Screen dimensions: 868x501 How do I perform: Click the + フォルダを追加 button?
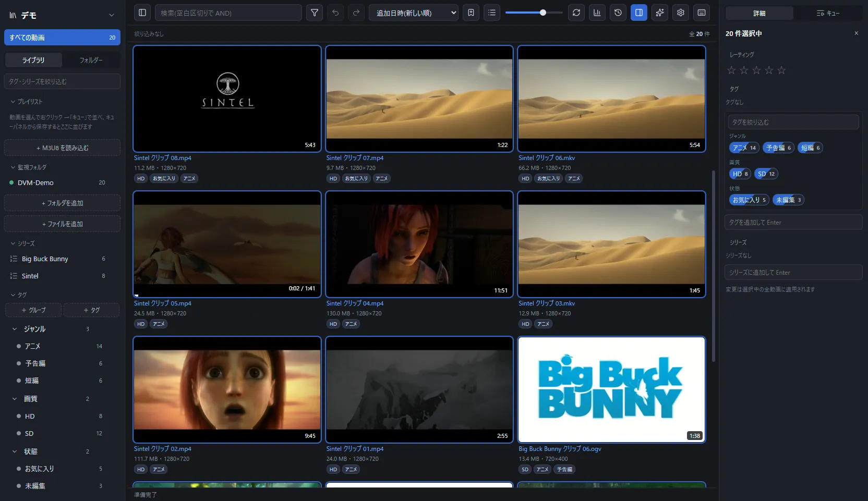pos(62,203)
